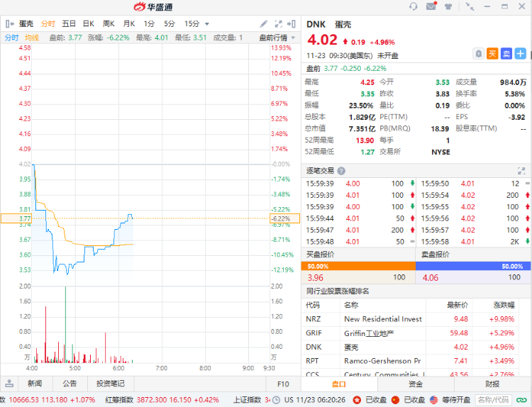The width and height of the screenshot is (532, 407).
Task: Toggle the 均线 average line legend
Action: click(x=32, y=38)
